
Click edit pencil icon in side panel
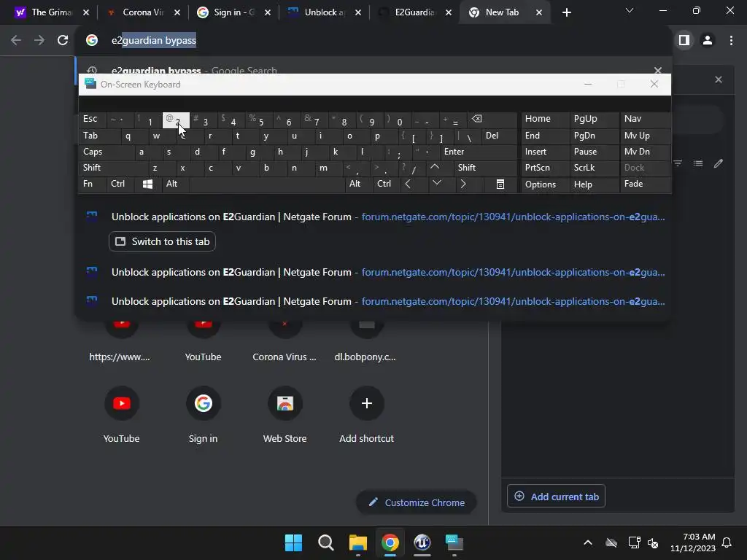coord(719,164)
